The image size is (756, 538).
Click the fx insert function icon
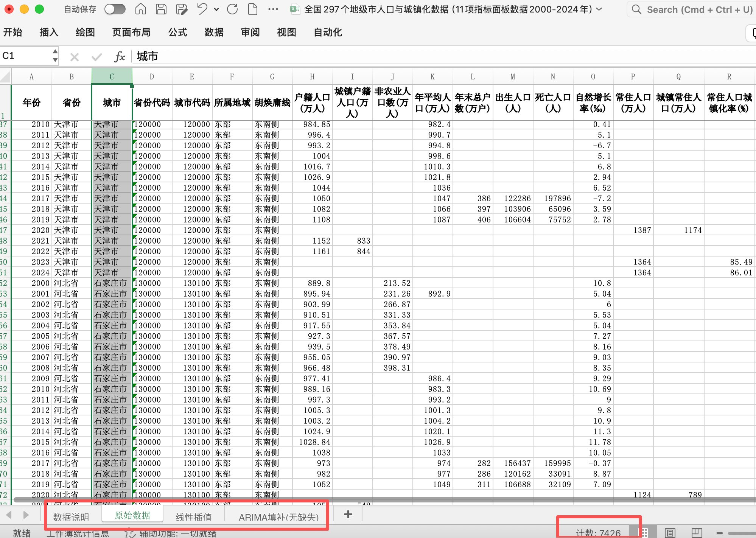(x=120, y=57)
